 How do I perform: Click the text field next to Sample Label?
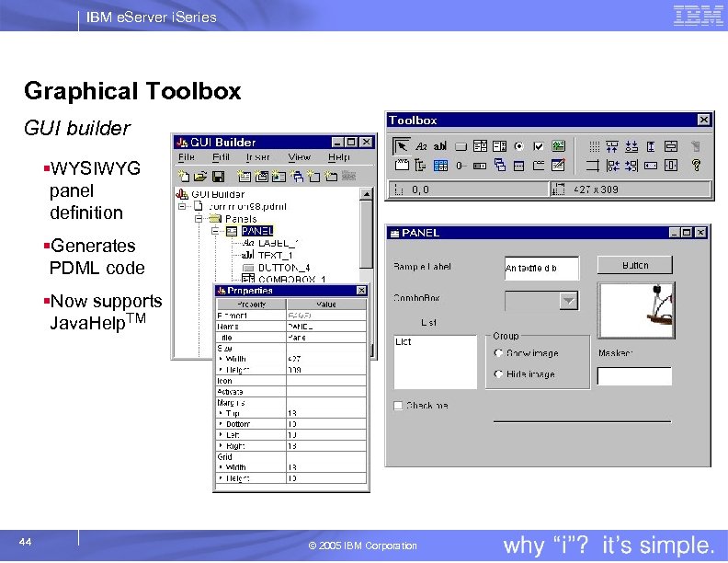(541, 268)
